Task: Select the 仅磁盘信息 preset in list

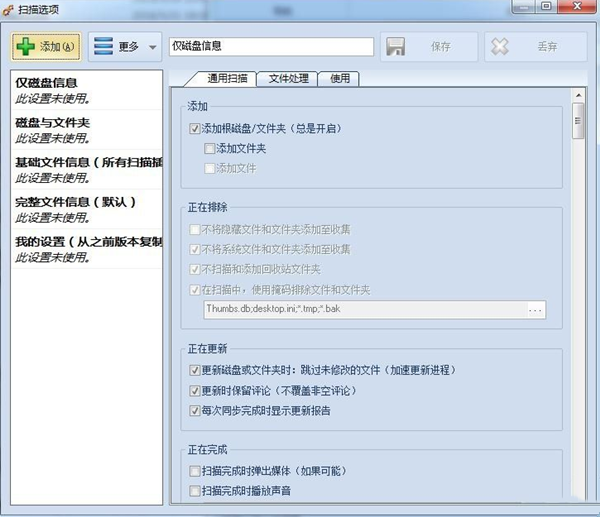Action: [87, 90]
